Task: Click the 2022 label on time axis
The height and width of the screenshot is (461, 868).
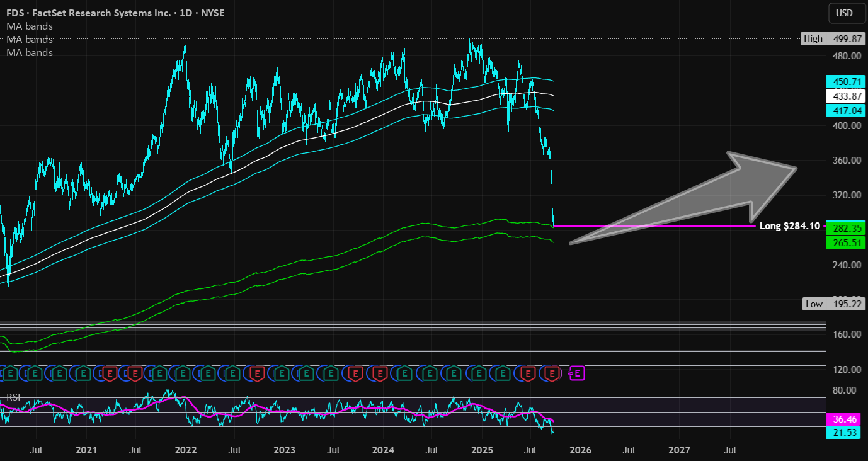Action: pyautogui.click(x=185, y=450)
